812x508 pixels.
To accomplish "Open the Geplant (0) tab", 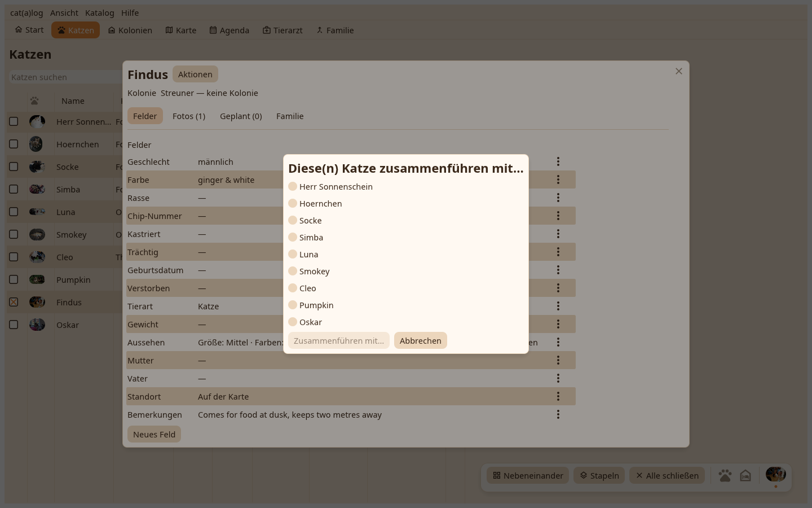I will [241, 116].
